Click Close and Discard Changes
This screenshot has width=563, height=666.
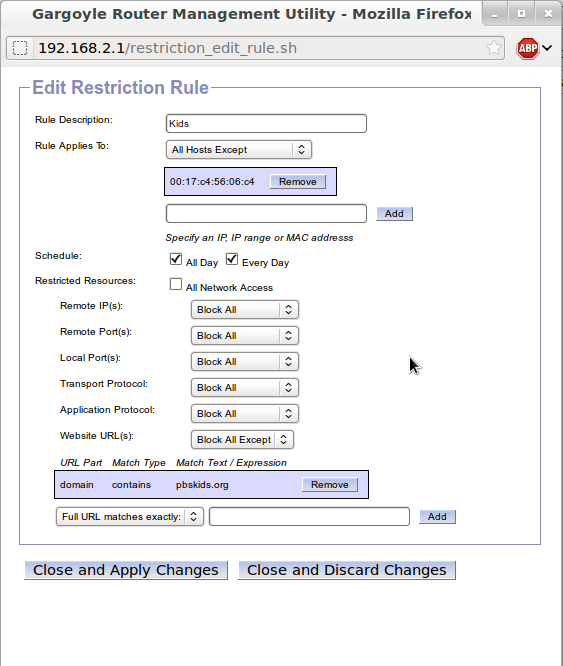(346, 570)
